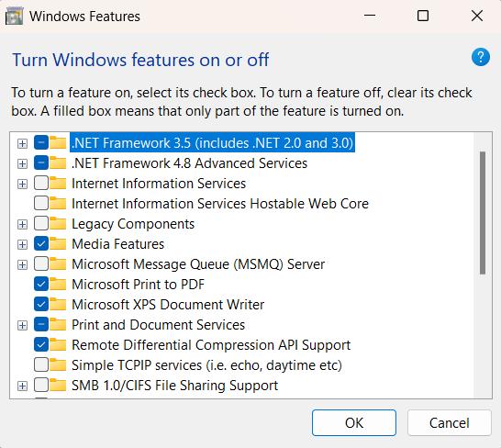Click folder icon for Print and Document Services
Screen dimensions: 501x448
[x=58, y=325]
